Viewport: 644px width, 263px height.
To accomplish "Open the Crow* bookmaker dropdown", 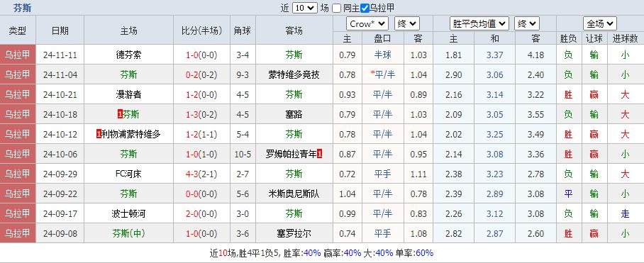I will 367,24.
